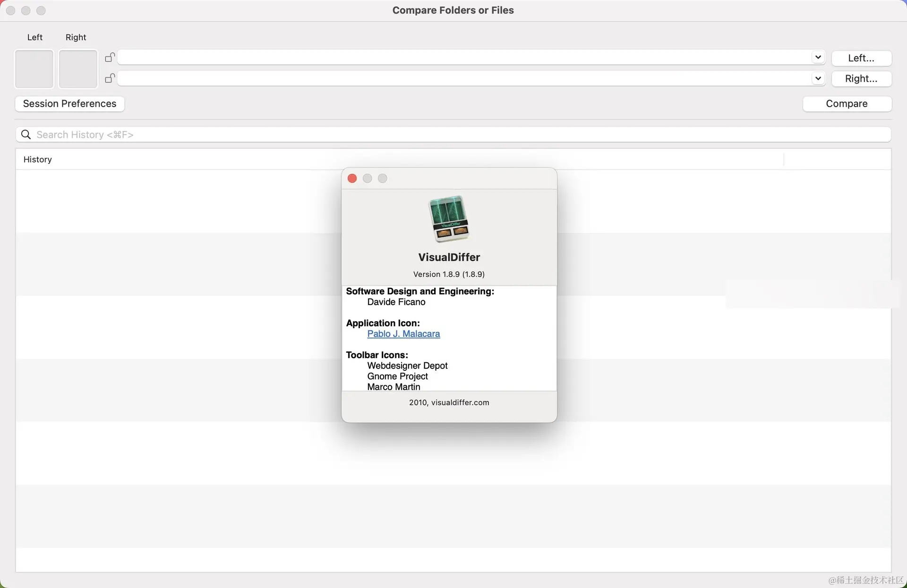The height and width of the screenshot is (588, 907).
Task: Click the search magnifier icon
Action: tap(26, 135)
